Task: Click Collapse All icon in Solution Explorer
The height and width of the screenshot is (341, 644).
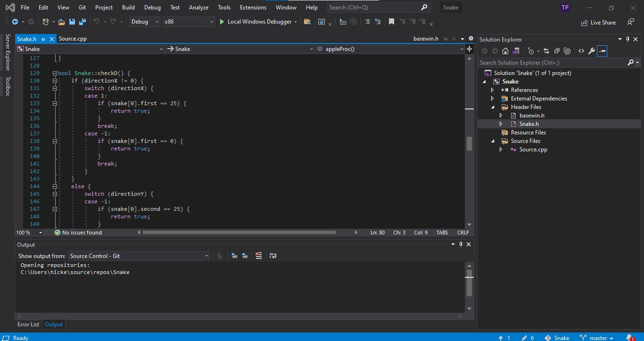Action: [557, 51]
